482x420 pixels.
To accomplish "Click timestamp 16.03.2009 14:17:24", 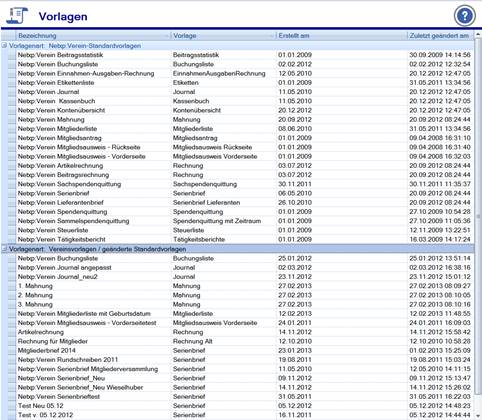I will [440, 239].
